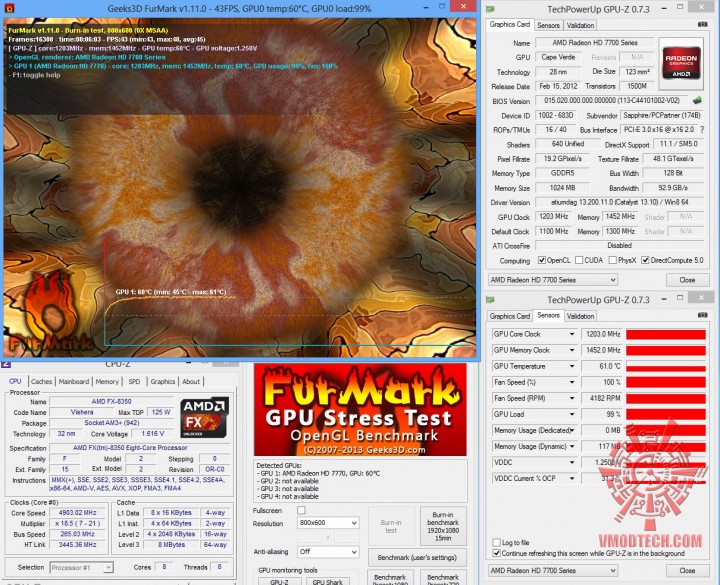720x585 pixels.
Task: Click Benchmark (user's settings) button
Action: (417, 557)
